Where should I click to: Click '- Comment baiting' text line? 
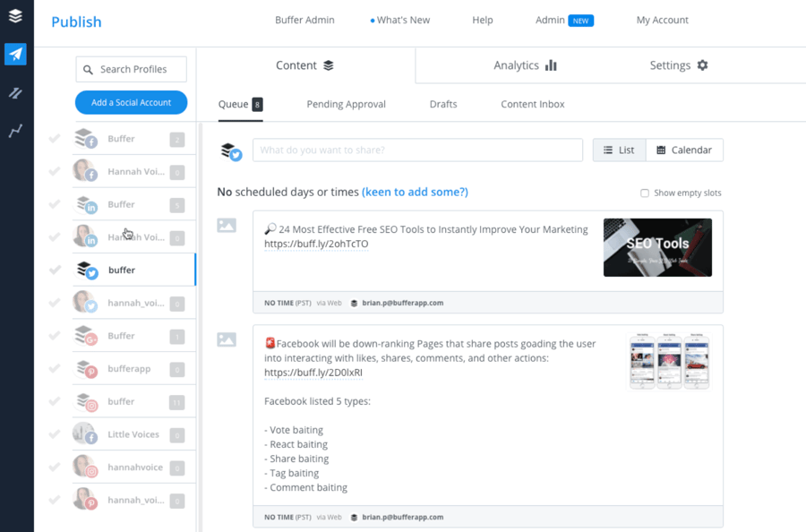306,487
